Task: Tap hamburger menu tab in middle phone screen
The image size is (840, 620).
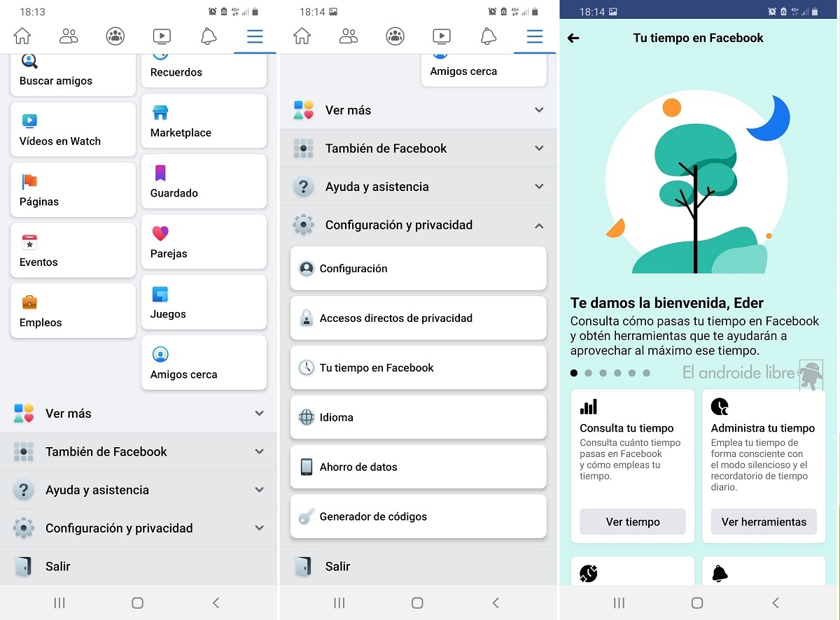Action: [x=535, y=36]
